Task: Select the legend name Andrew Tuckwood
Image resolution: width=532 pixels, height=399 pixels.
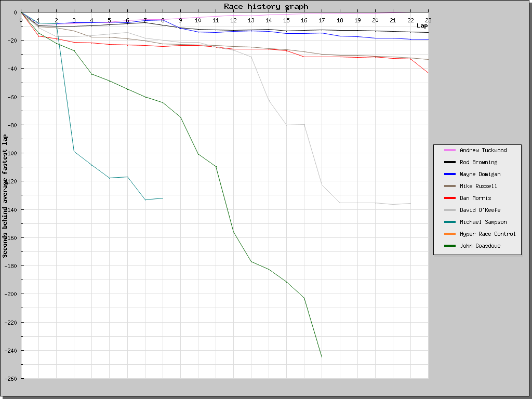Action: click(483, 150)
